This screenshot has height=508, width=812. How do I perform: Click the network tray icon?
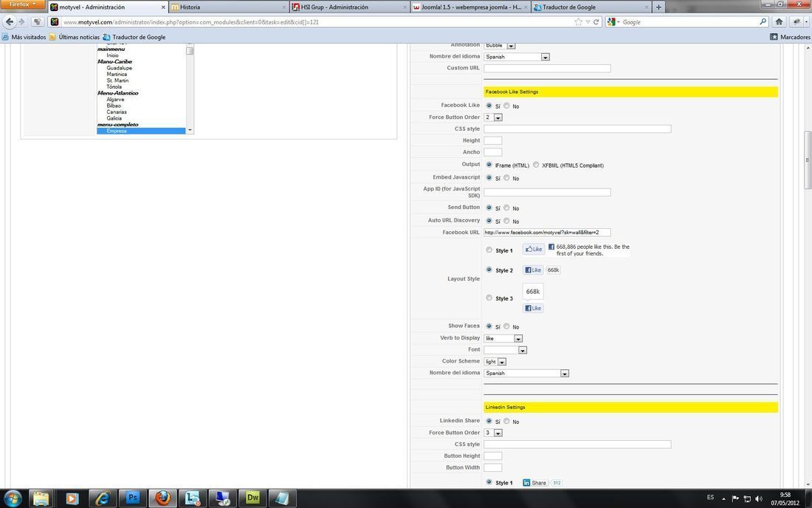pyautogui.click(x=747, y=498)
